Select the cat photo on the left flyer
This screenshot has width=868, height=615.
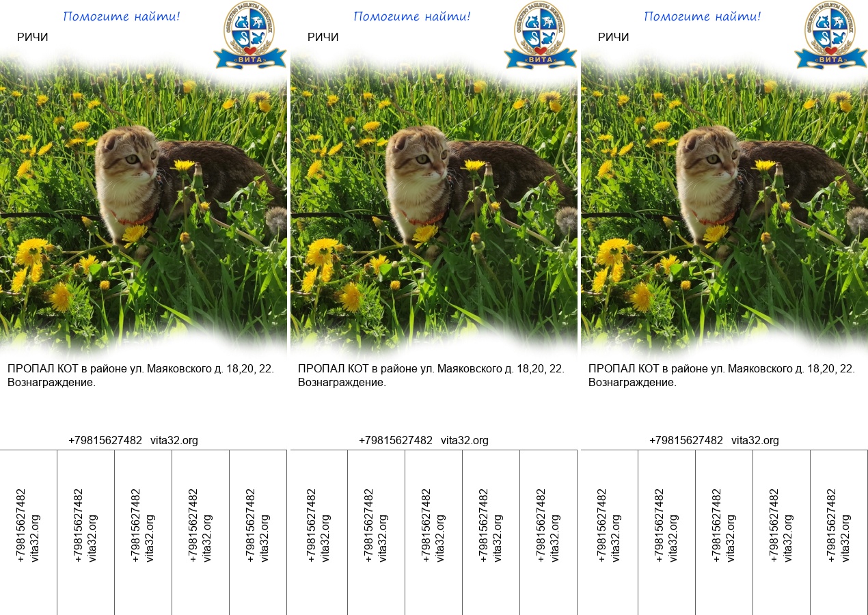pyautogui.click(x=144, y=205)
